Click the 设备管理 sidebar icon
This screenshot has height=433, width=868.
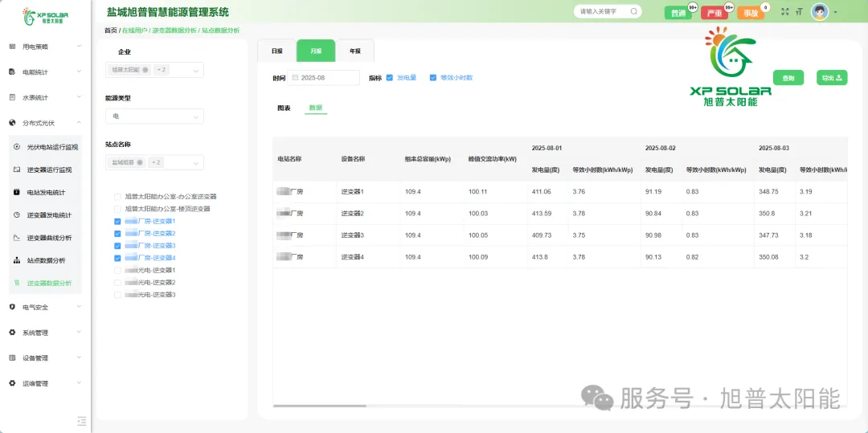tap(12, 357)
